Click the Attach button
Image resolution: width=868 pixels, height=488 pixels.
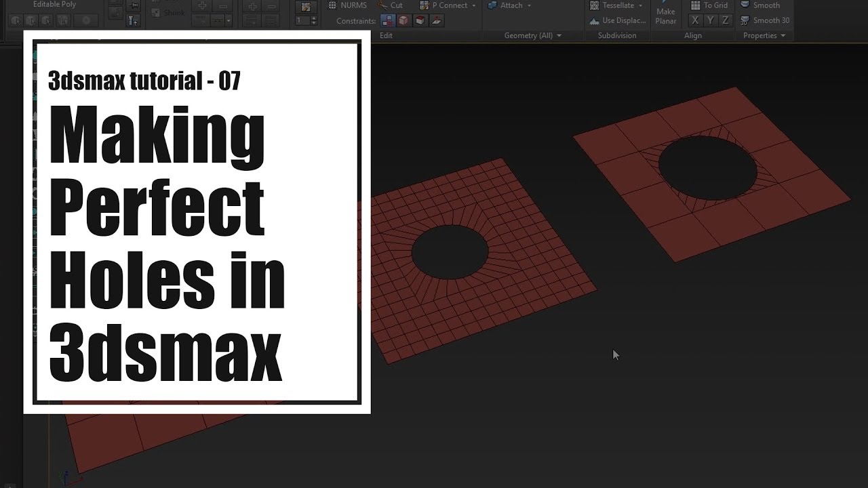505,5
